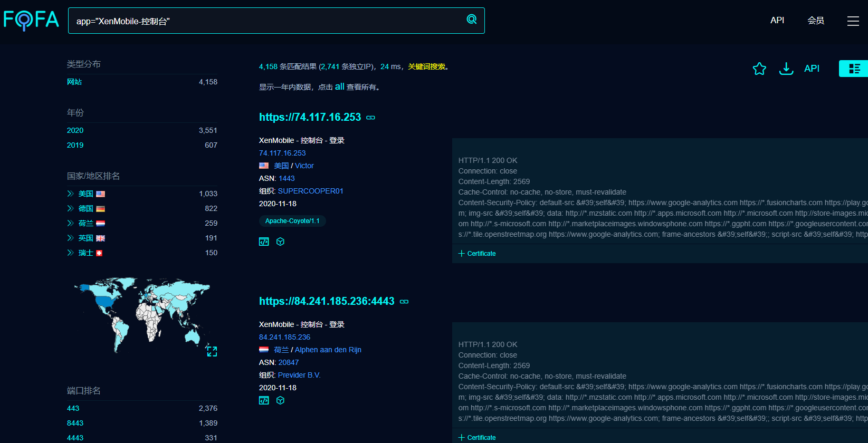Click the search query input field

coord(264,21)
